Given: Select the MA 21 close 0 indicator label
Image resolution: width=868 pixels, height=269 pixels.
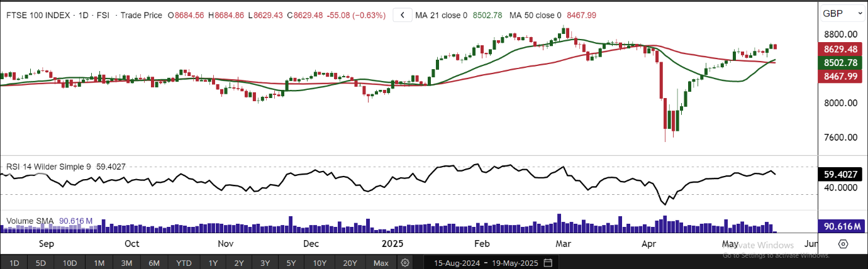Looking at the screenshot, I should click(x=441, y=15).
